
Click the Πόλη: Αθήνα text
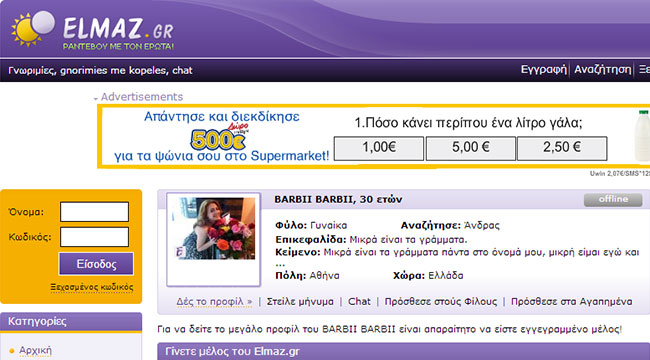coord(307,276)
